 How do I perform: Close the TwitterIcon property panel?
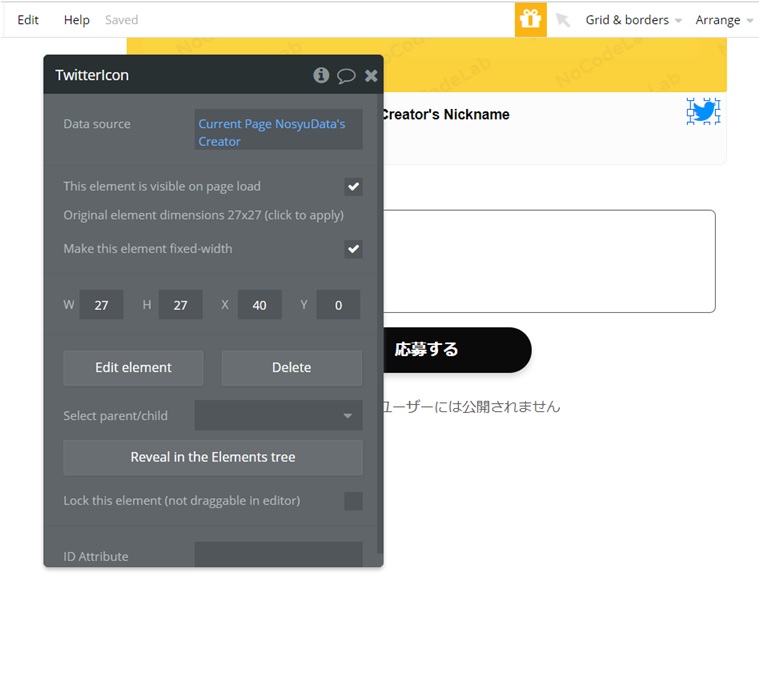371,76
